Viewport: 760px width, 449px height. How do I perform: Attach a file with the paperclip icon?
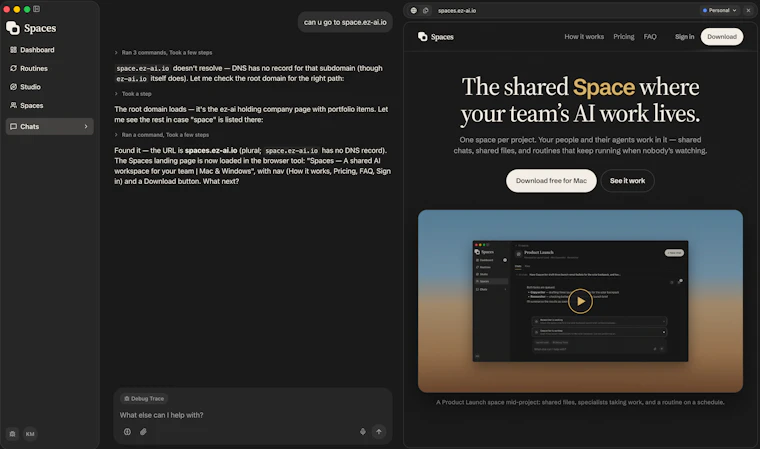click(x=143, y=432)
